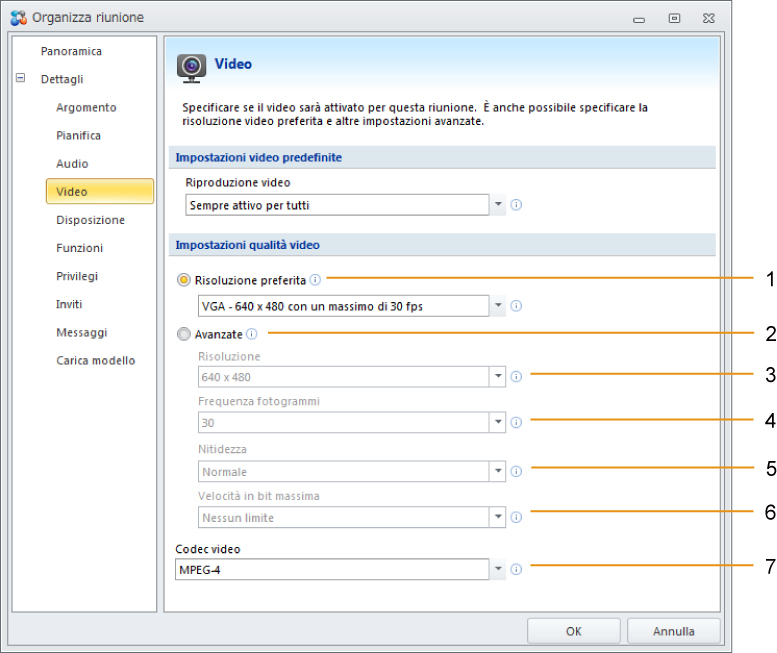Go to the Audio section
Screen dimensions: 777x653
click(x=72, y=163)
